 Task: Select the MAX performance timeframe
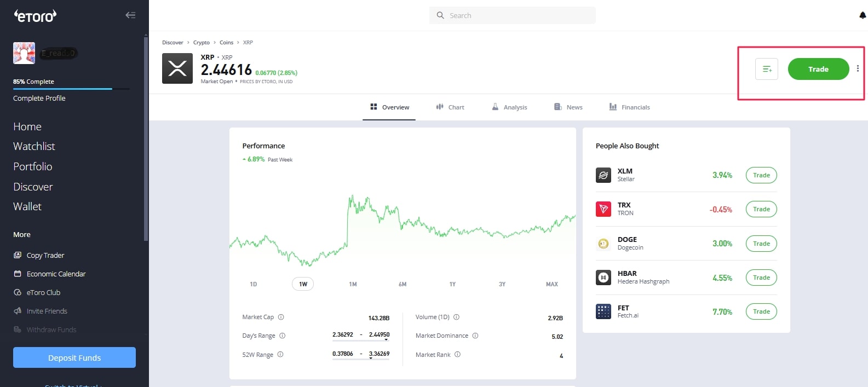[x=551, y=284]
